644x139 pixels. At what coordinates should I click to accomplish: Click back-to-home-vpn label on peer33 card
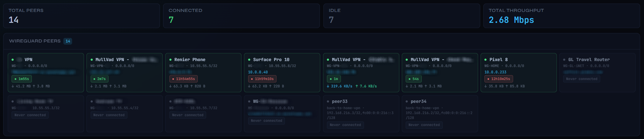point(343,108)
